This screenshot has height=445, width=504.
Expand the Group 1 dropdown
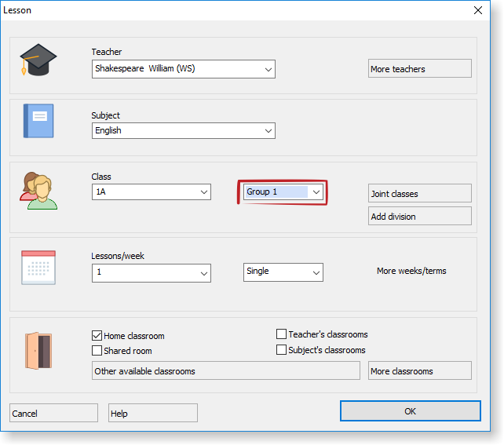point(316,192)
